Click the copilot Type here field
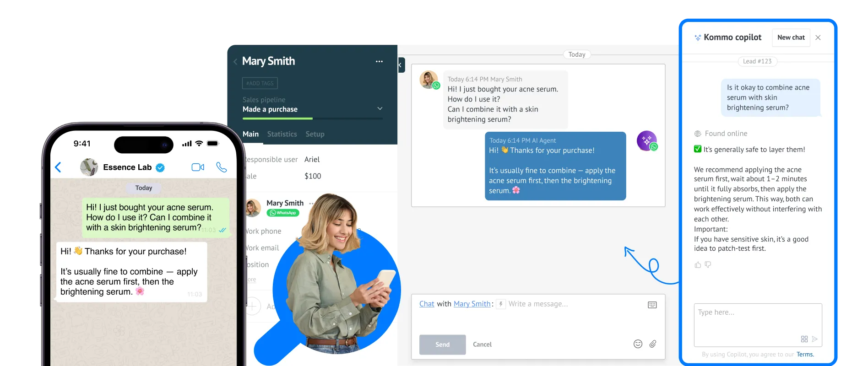Viewport: 868px width, 366px height. (758, 325)
